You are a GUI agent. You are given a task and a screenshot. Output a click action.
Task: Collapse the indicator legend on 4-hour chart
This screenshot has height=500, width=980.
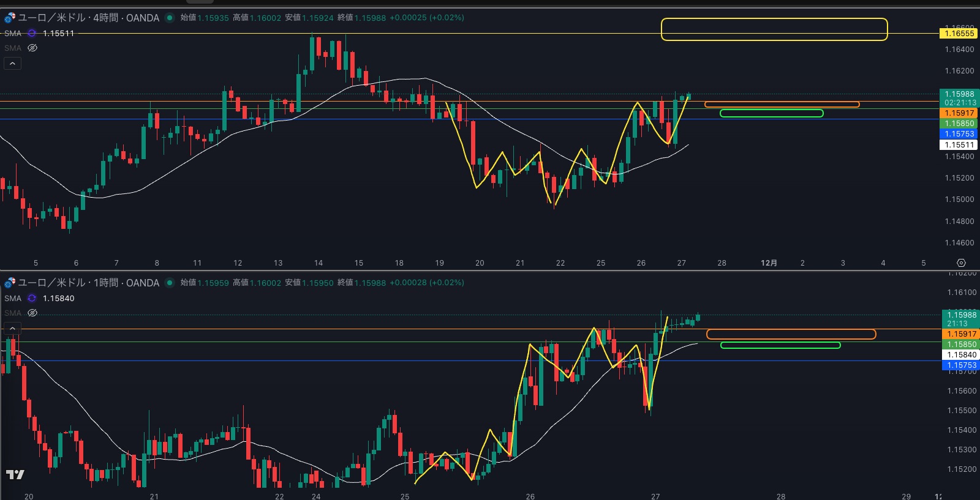click(x=12, y=63)
